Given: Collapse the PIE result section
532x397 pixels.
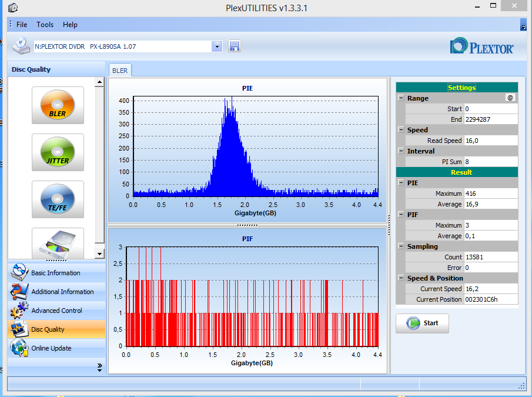Looking at the screenshot, I should pyautogui.click(x=401, y=182).
